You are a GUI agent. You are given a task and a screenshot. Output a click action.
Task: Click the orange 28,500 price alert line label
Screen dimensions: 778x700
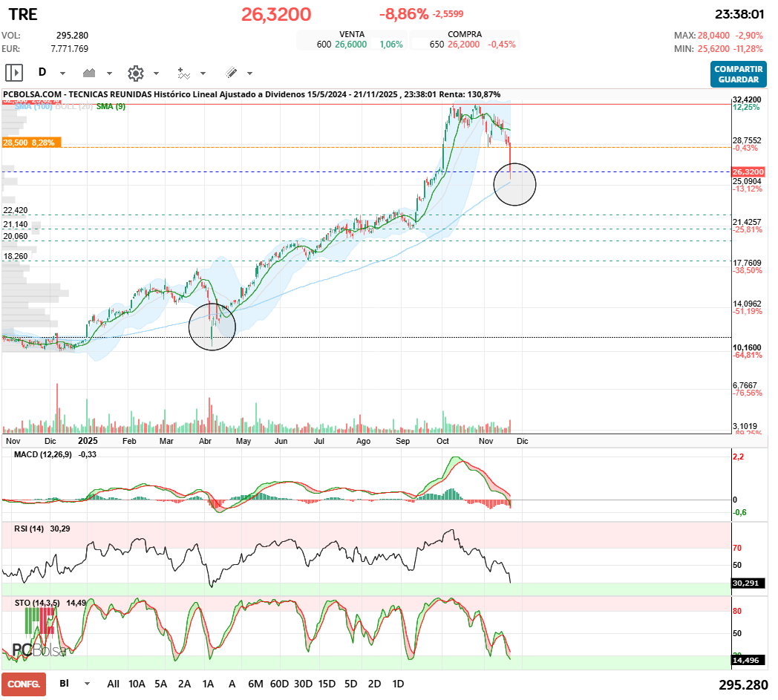(30, 142)
